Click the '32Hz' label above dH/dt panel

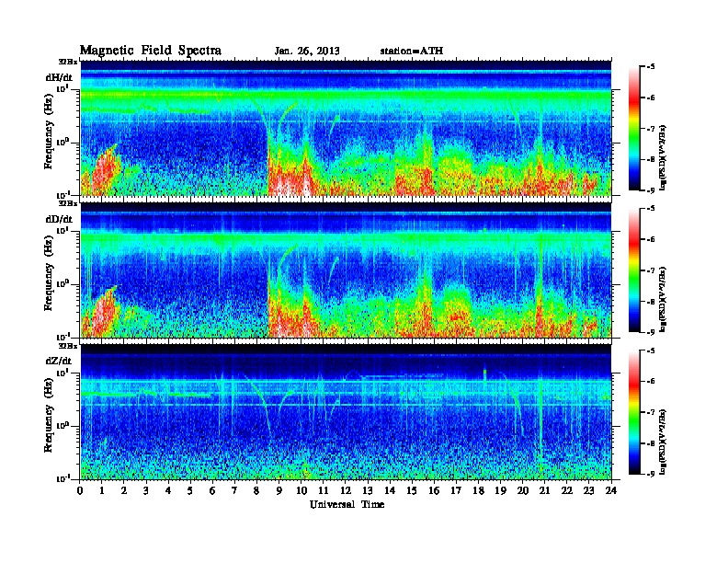68,62
